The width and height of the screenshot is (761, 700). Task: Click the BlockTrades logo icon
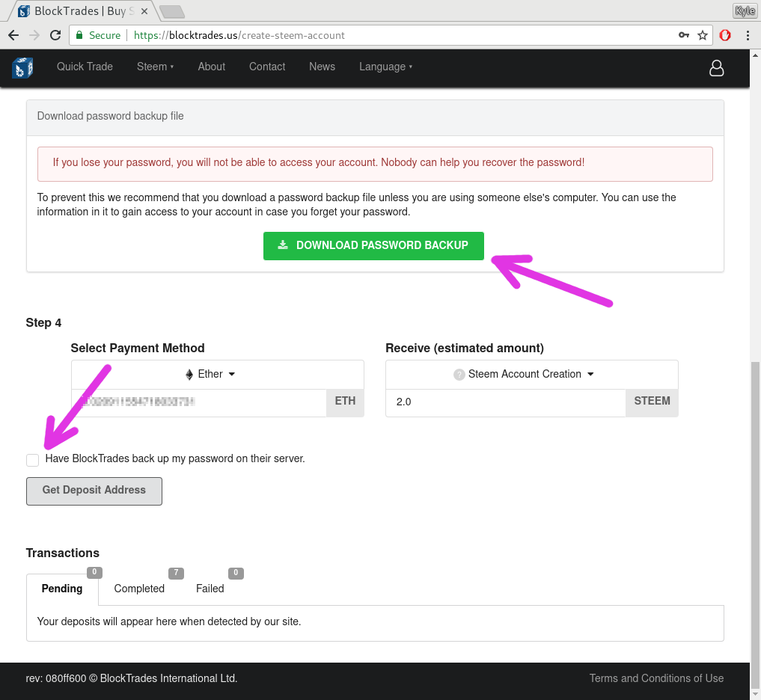(x=22, y=67)
